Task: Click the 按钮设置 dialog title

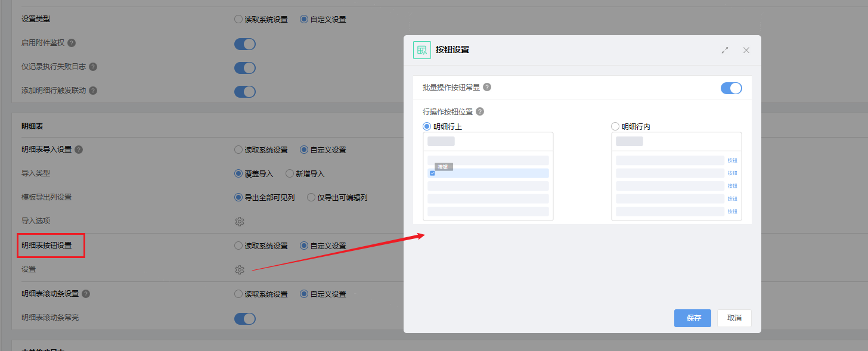Action: (x=452, y=50)
